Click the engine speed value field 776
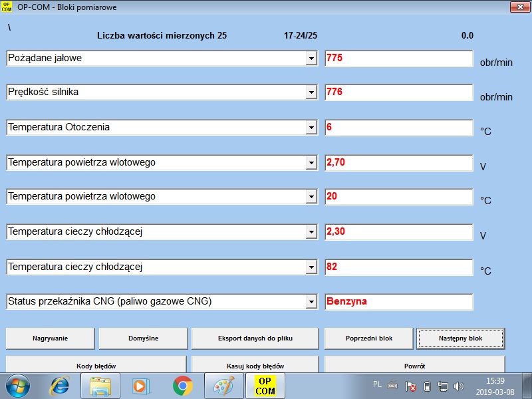 [398, 92]
